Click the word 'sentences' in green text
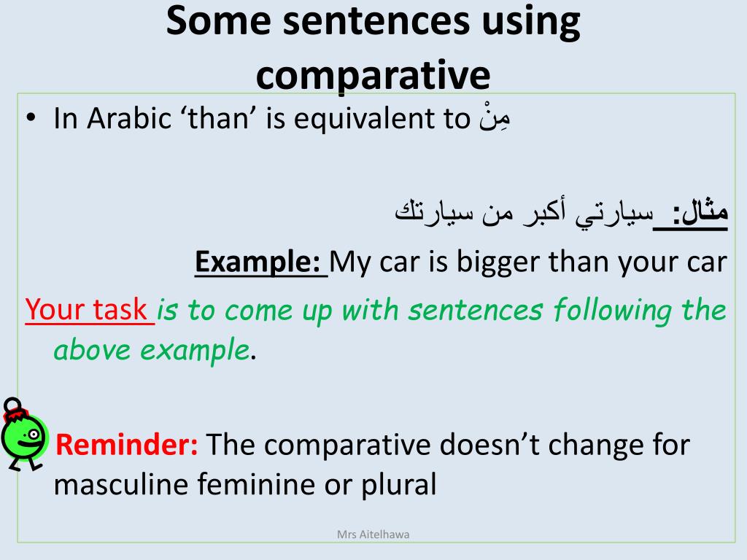This screenshot has width=747, height=560. [x=475, y=310]
